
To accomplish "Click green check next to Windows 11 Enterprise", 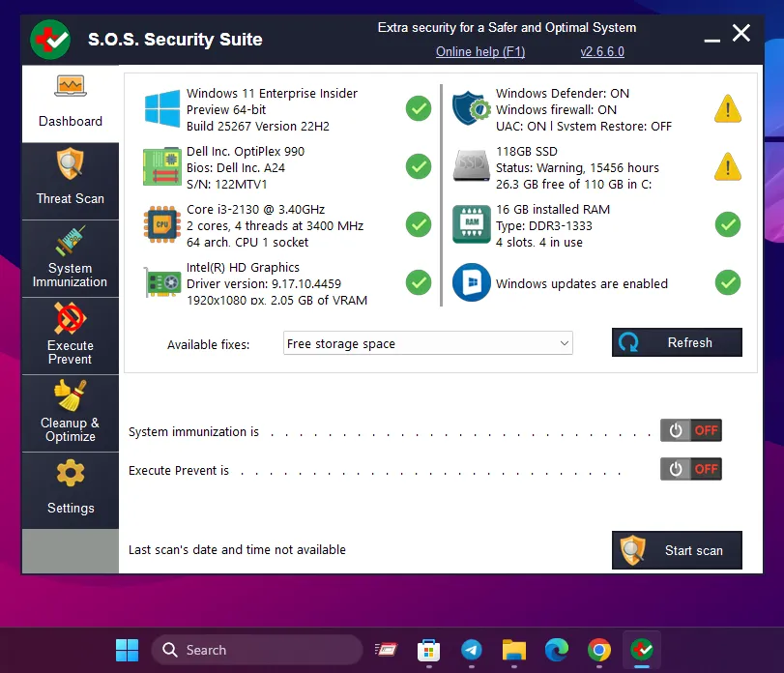I will (419, 108).
